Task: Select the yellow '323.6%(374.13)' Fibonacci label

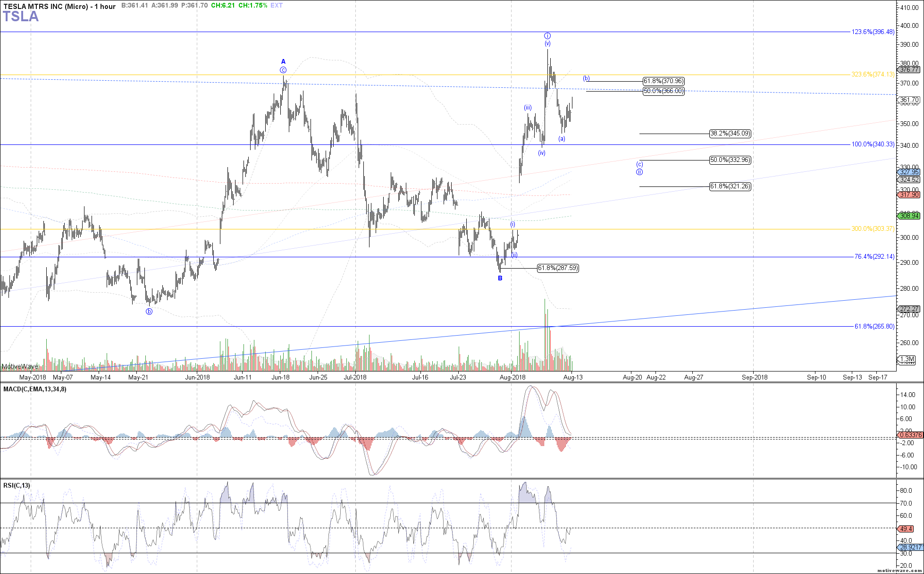Action: (873, 74)
